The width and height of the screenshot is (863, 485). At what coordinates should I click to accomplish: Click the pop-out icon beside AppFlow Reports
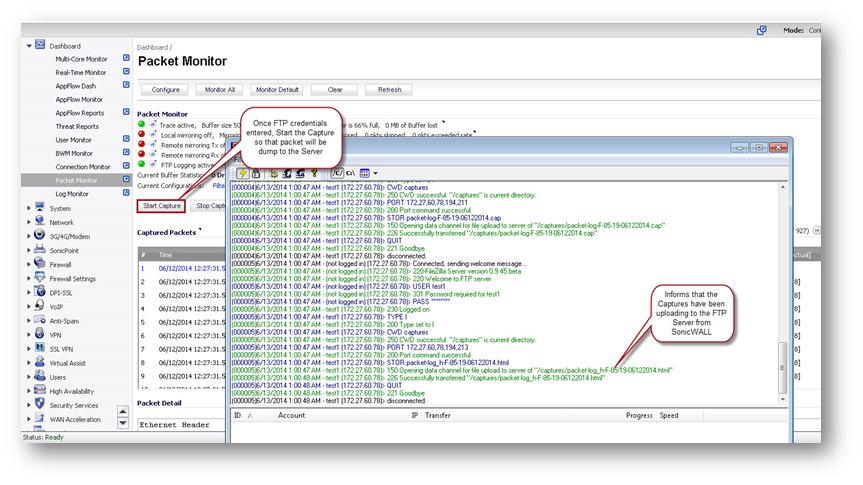(126, 112)
